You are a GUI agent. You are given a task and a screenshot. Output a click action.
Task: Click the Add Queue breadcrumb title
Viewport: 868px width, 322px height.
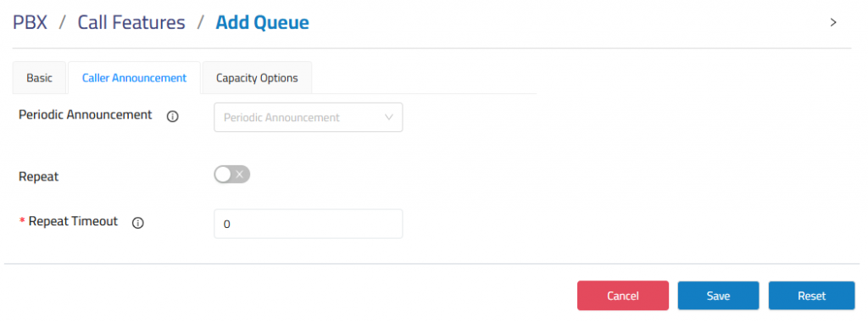click(x=263, y=23)
